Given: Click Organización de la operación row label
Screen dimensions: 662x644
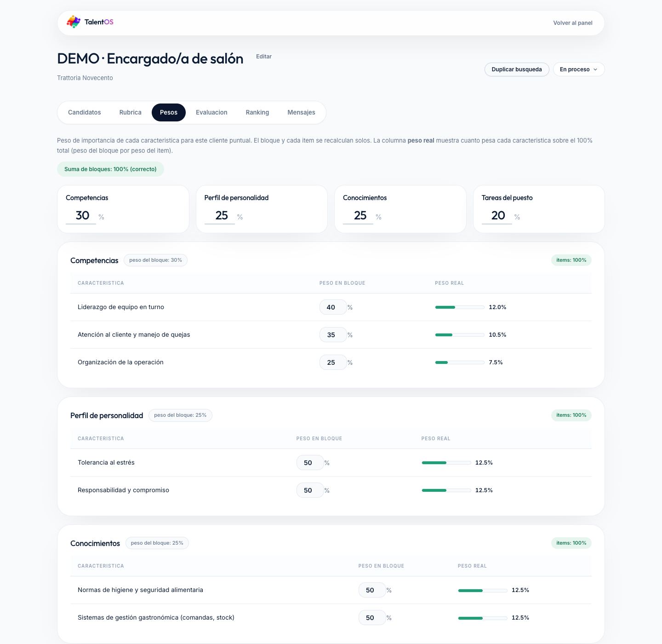Looking at the screenshot, I should [120, 362].
